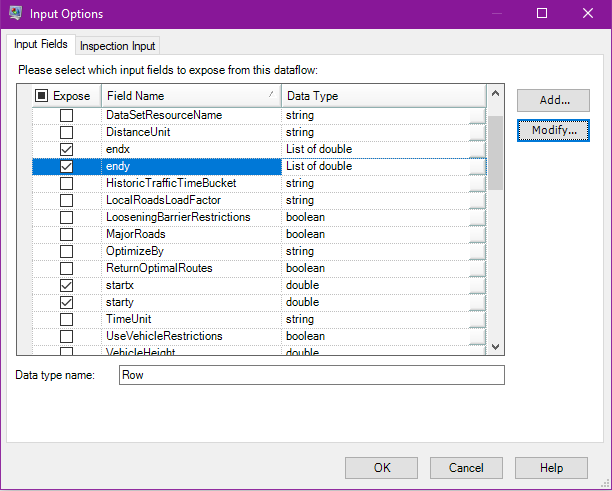Select the UseVehicleRestrictions field name

click(x=164, y=336)
